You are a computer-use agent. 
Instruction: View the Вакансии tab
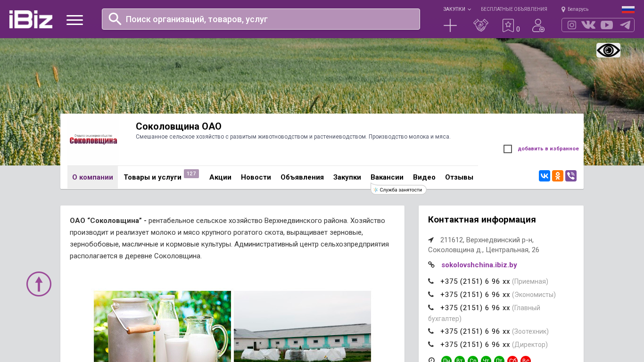coord(387,177)
